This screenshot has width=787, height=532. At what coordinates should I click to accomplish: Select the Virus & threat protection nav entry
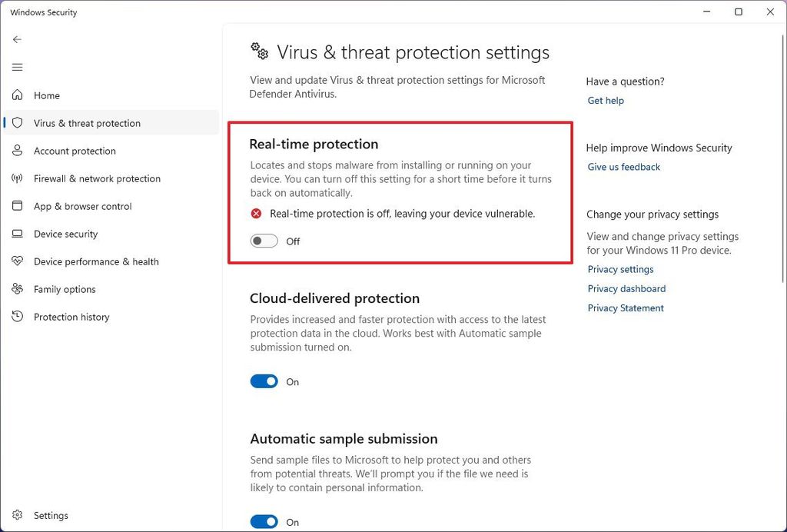point(87,123)
